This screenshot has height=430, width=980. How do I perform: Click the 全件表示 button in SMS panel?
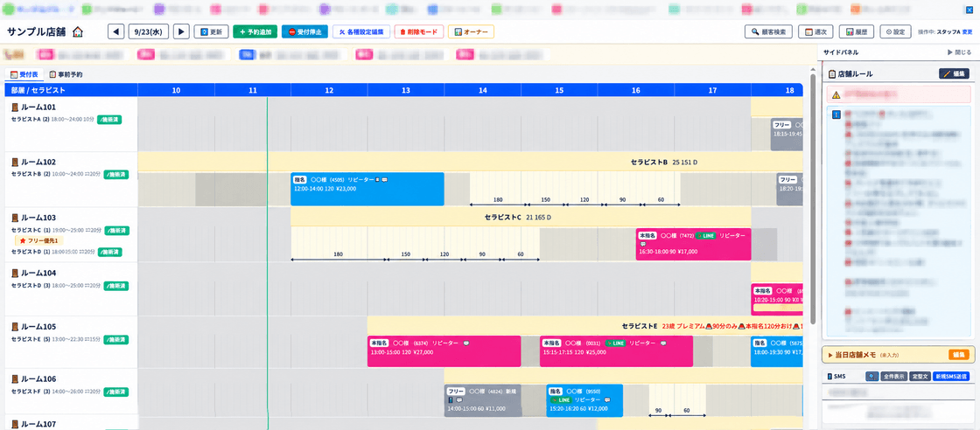point(893,377)
